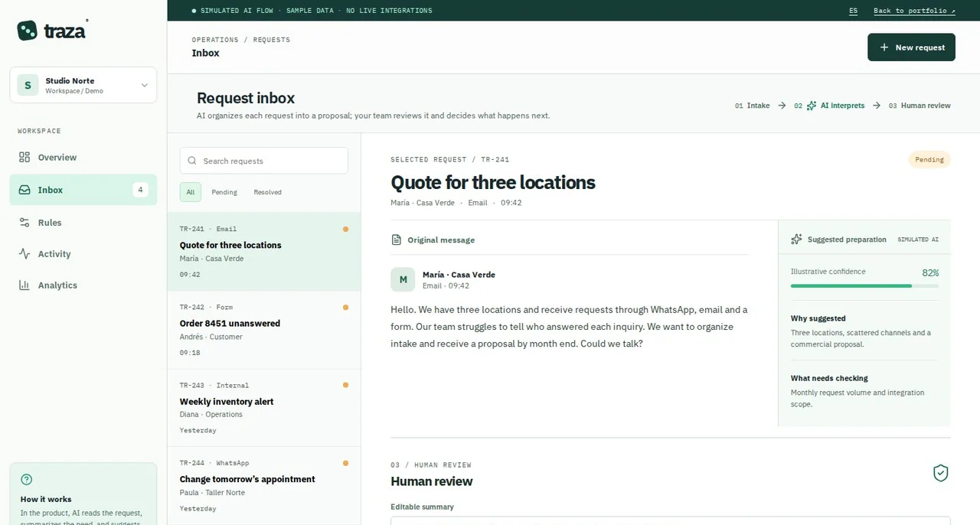Click the What needs checking heading
This screenshot has width=980, height=525.
[829, 378]
